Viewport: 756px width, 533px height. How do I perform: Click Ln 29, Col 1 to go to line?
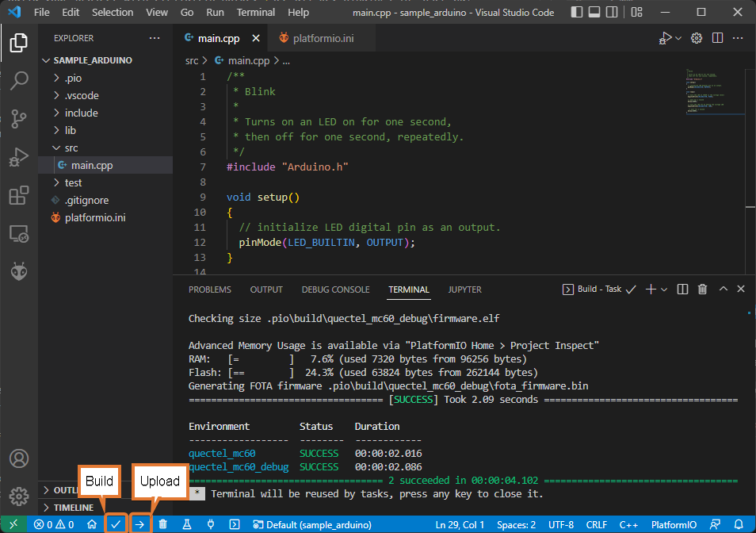tap(460, 524)
